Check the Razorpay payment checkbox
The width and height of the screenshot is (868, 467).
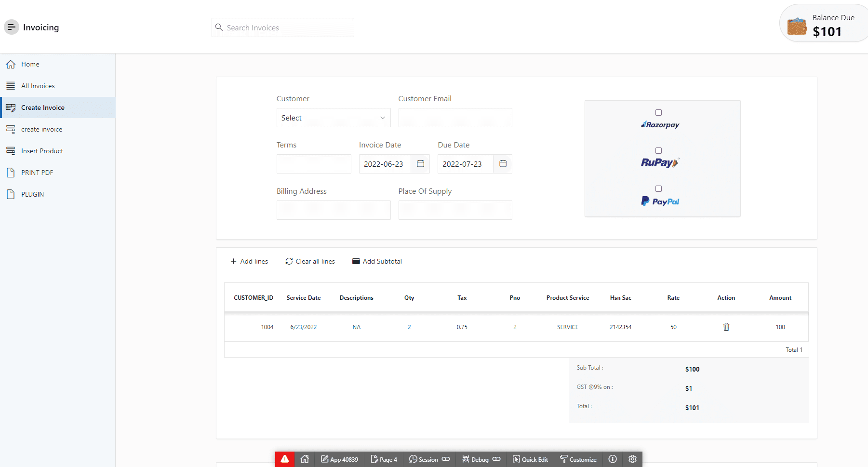[x=658, y=113]
